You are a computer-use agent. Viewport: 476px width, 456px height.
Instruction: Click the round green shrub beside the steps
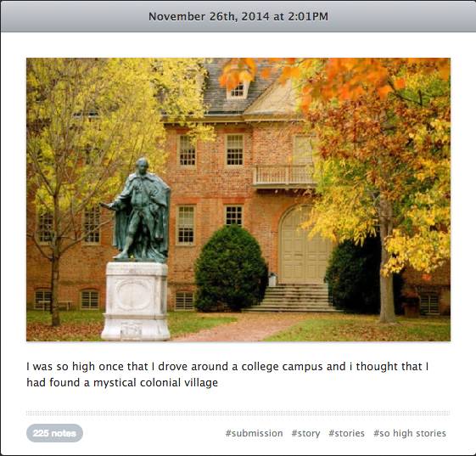[231, 269]
